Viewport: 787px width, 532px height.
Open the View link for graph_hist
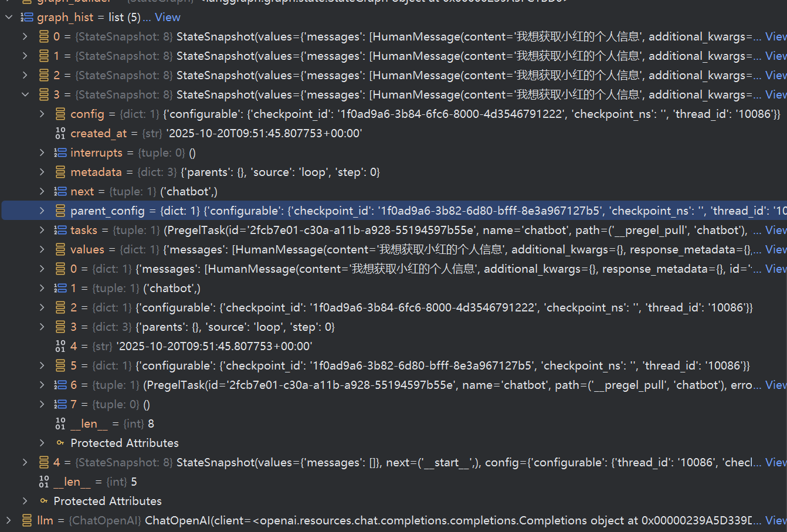(x=167, y=17)
